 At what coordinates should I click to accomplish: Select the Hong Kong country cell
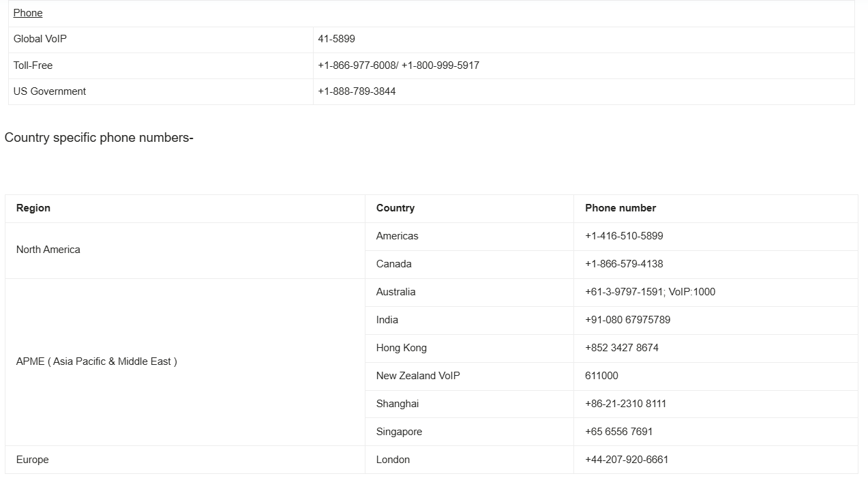[x=402, y=348]
